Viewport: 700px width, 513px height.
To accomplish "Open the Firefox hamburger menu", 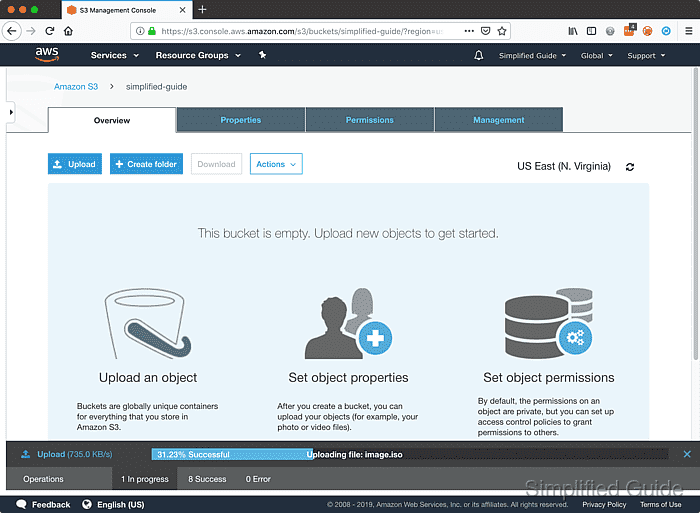I will (689, 31).
